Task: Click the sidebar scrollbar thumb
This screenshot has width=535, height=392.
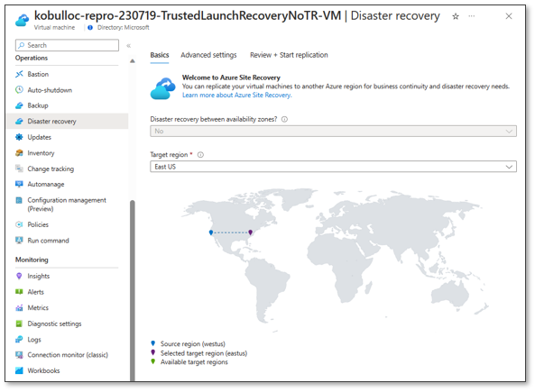Action: click(133, 290)
